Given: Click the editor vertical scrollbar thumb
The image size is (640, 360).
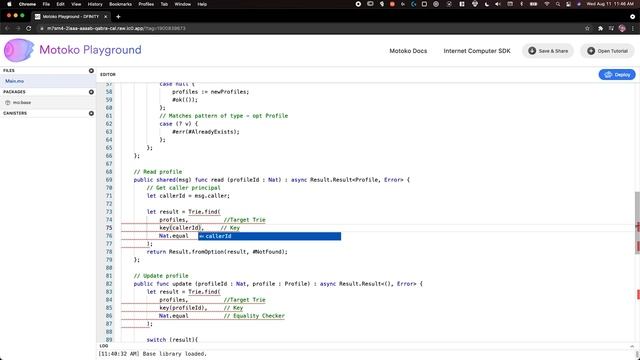Looking at the screenshot, I should click(x=637, y=222).
